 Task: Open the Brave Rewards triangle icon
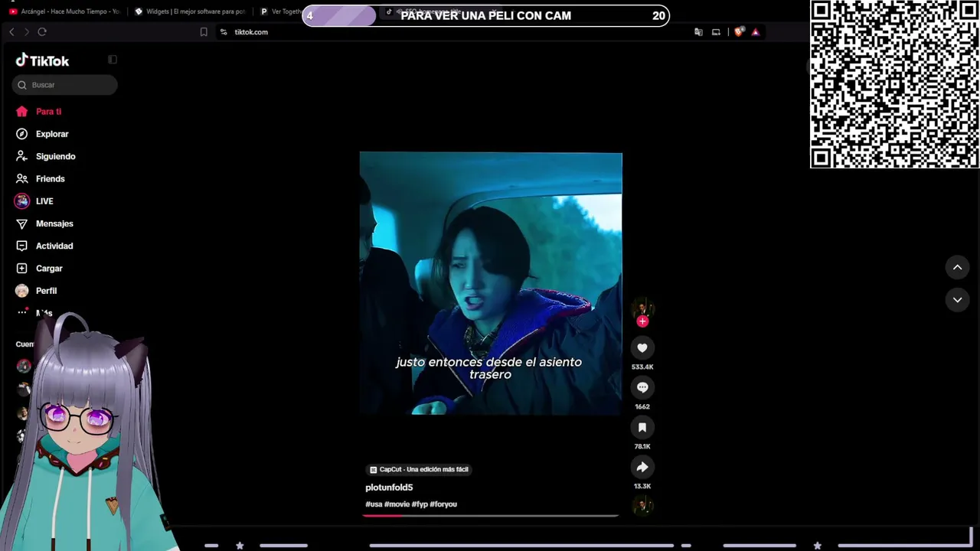pyautogui.click(x=756, y=32)
